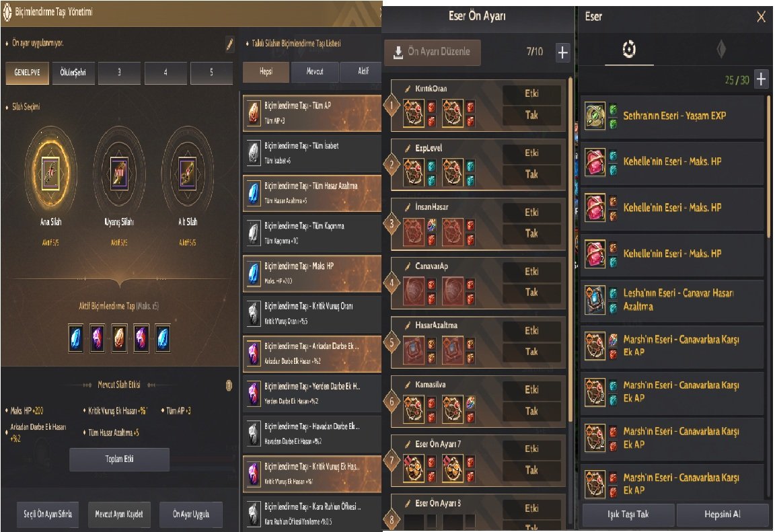Select the Ana Silah weapon icon
The image size is (775, 532).
(x=51, y=173)
